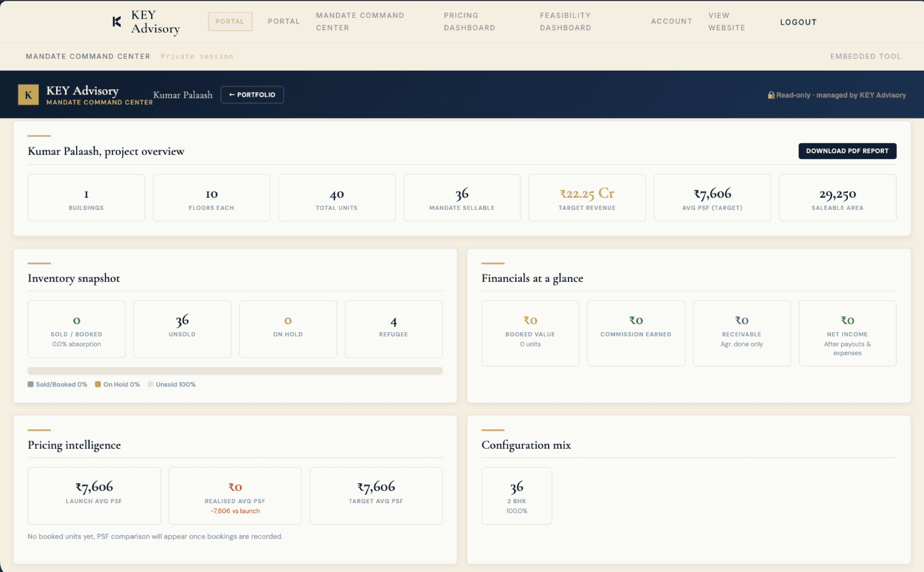
Task: Click the pale Unsold legend swatch
Action: point(150,384)
